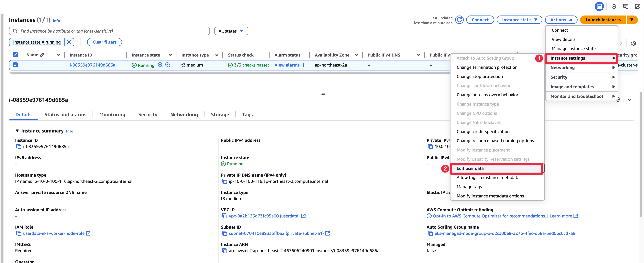
Task: Click the Name column edit pencil
Action: tap(42, 55)
